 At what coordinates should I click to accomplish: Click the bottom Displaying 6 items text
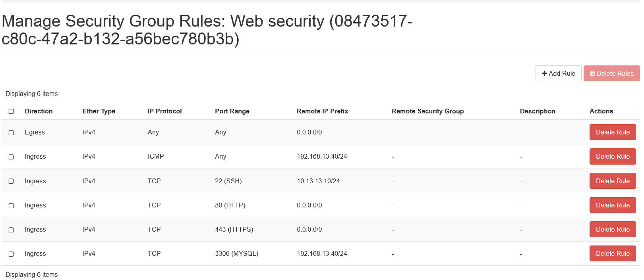[x=31, y=274]
